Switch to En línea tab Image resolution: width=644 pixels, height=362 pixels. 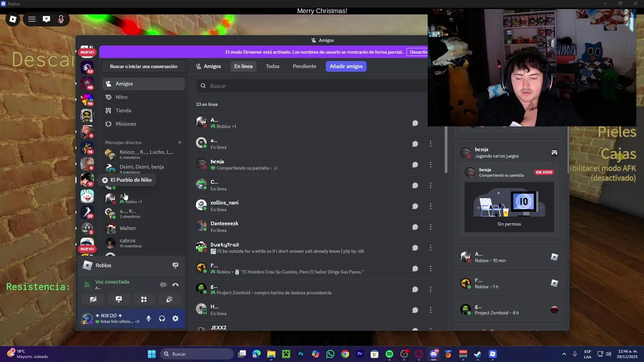243,66
